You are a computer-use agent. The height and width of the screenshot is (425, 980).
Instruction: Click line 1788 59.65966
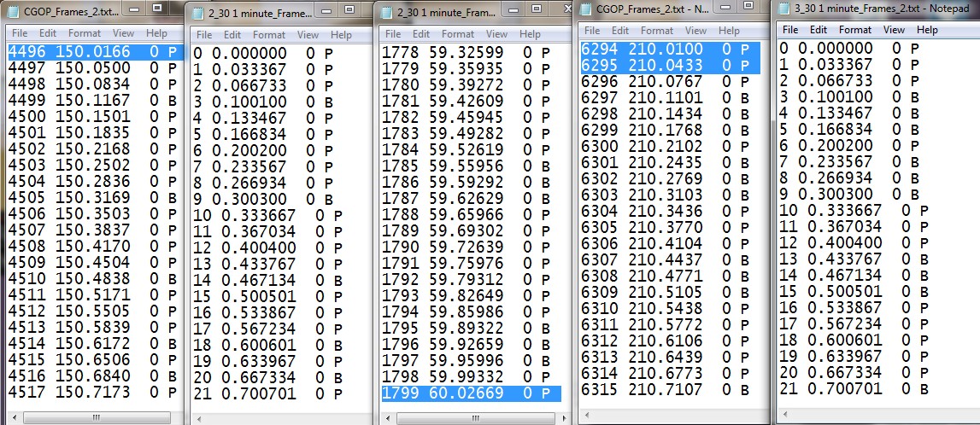click(467, 215)
